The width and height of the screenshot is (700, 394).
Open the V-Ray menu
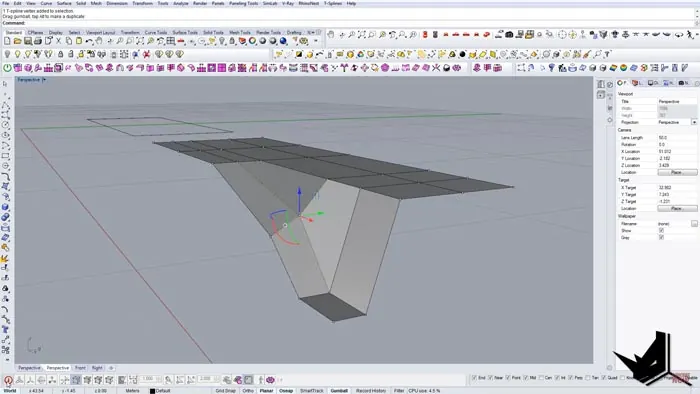pyautogui.click(x=288, y=3)
